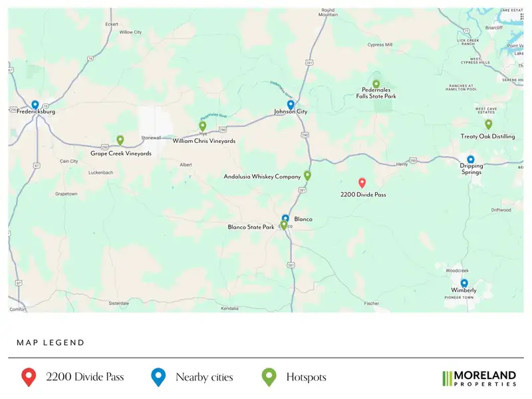This screenshot has width=532, height=399.
Task: Click the blue Wimberly city pin
Action: [464, 284]
